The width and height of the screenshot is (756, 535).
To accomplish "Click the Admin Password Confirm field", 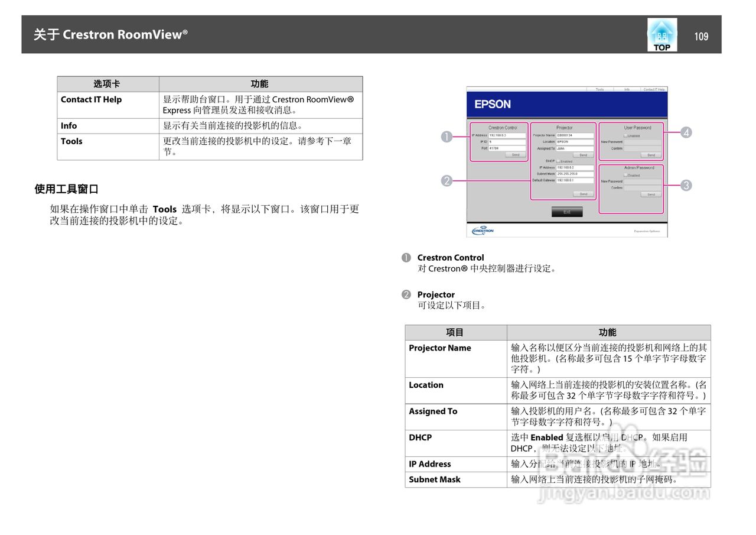I will tap(643, 188).
